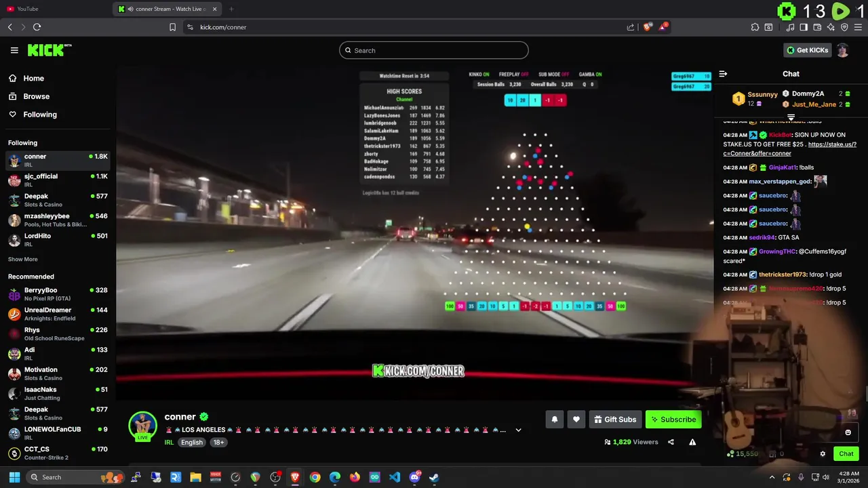868x488 pixels.
Task: Click the 15,550 channel points icon
Action: (730, 454)
